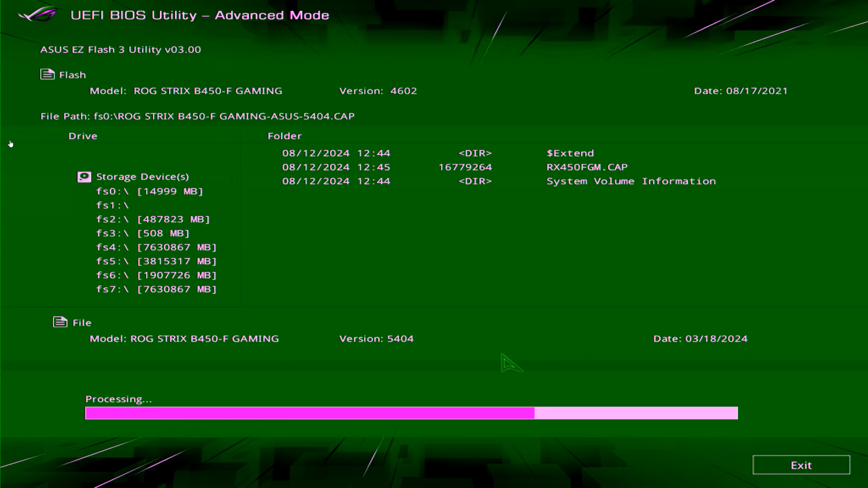Image resolution: width=868 pixels, height=488 pixels.
Task: Select the fs1:\ drive entry
Action: [x=113, y=205]
